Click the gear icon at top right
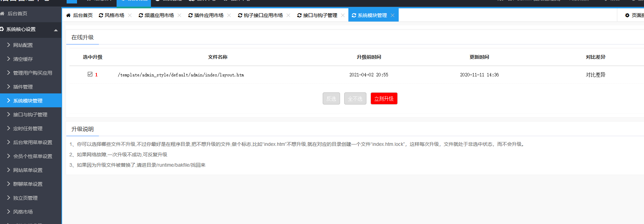644x224 pixels. [627, 15]
